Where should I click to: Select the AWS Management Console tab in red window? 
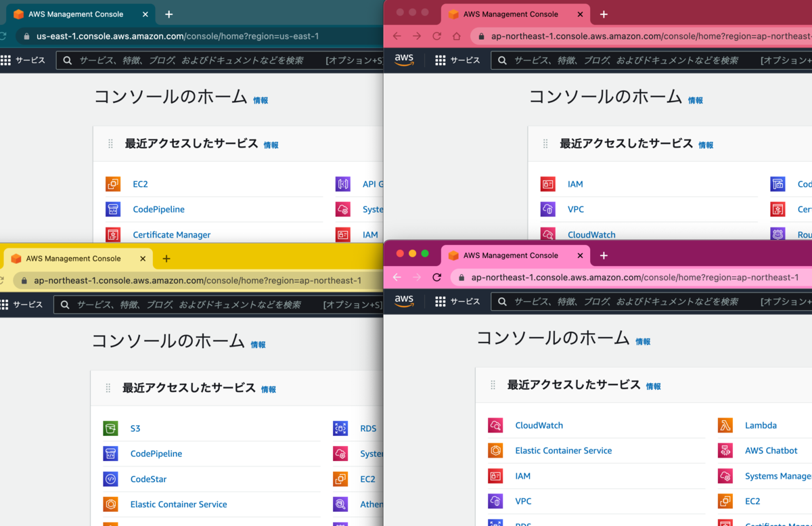515,14
